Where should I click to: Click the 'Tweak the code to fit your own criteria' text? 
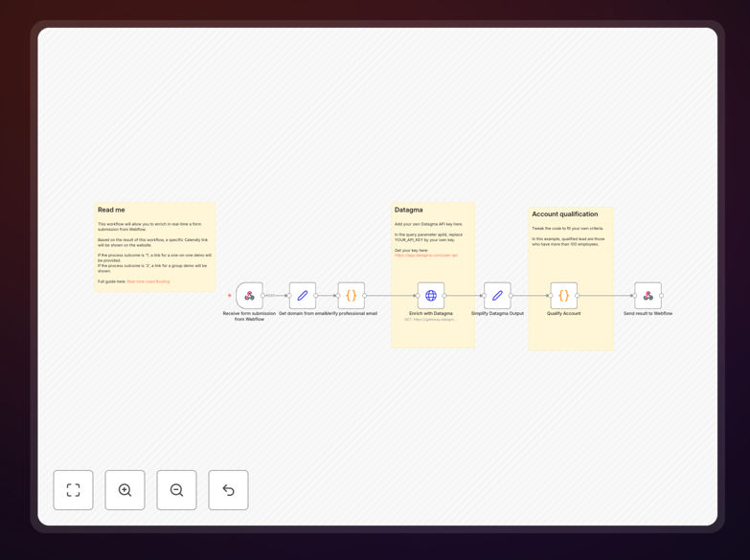567,229
